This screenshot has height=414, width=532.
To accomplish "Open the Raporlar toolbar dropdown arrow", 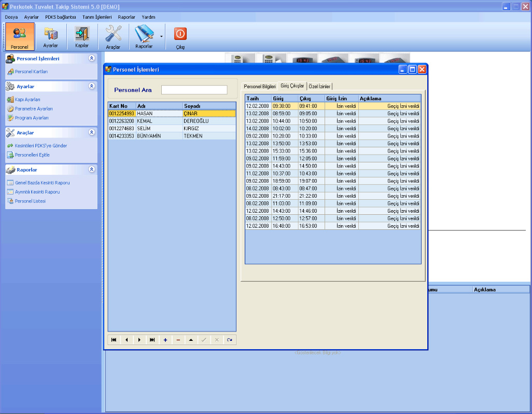I will point(161,36).
